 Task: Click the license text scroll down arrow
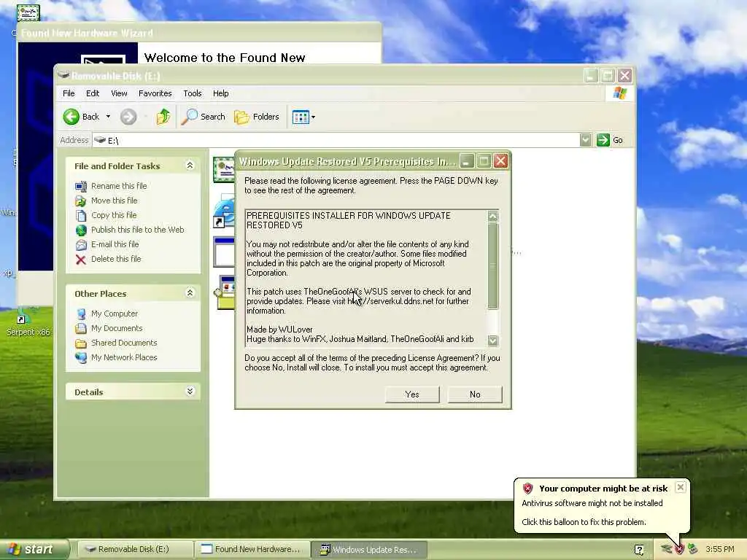click(x=493, y=340)
